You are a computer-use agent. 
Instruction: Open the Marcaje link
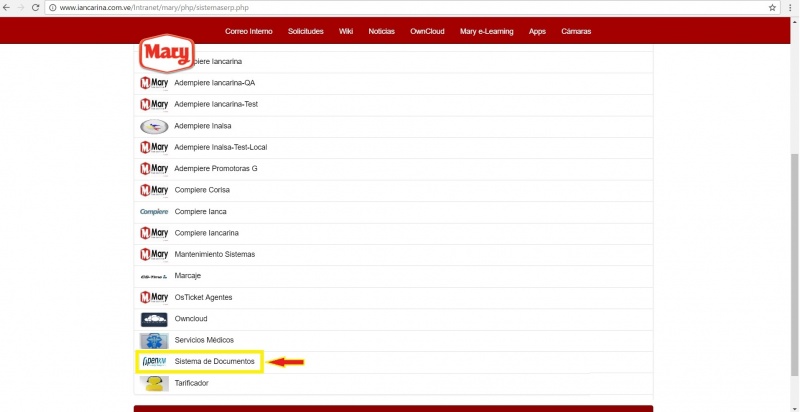[x=188, y=276]
